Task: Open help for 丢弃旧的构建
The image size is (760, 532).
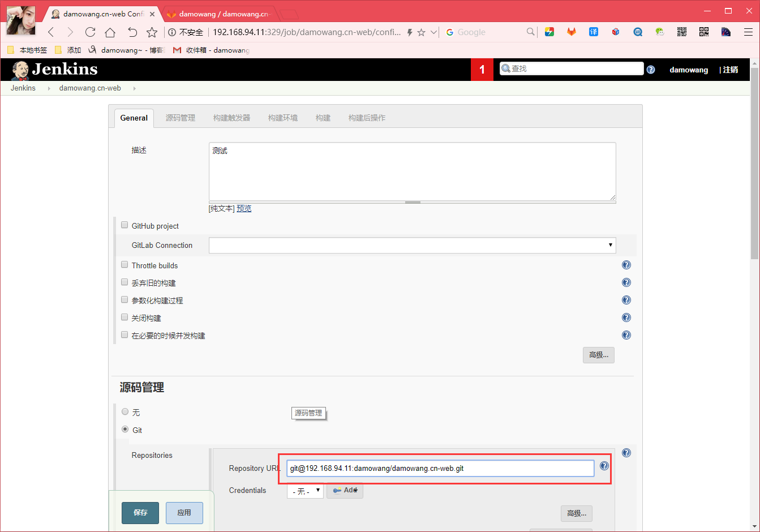Action: pyautogui.click(x=626, y=282)
